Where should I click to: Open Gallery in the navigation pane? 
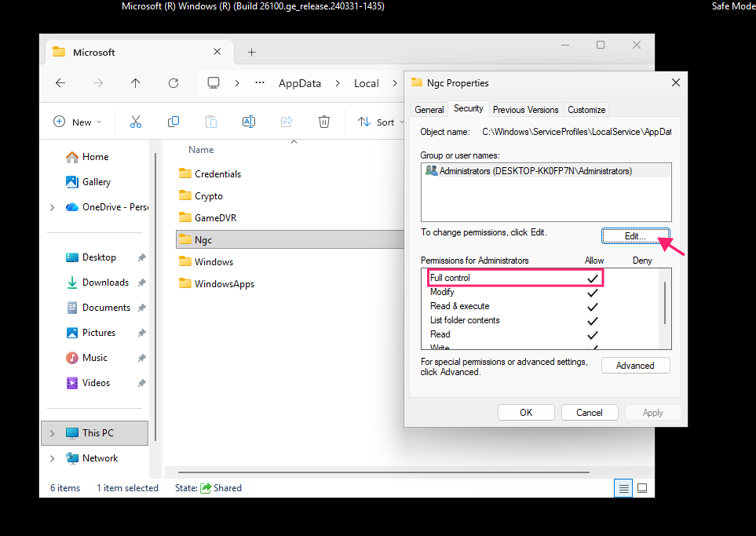(88, 182)
